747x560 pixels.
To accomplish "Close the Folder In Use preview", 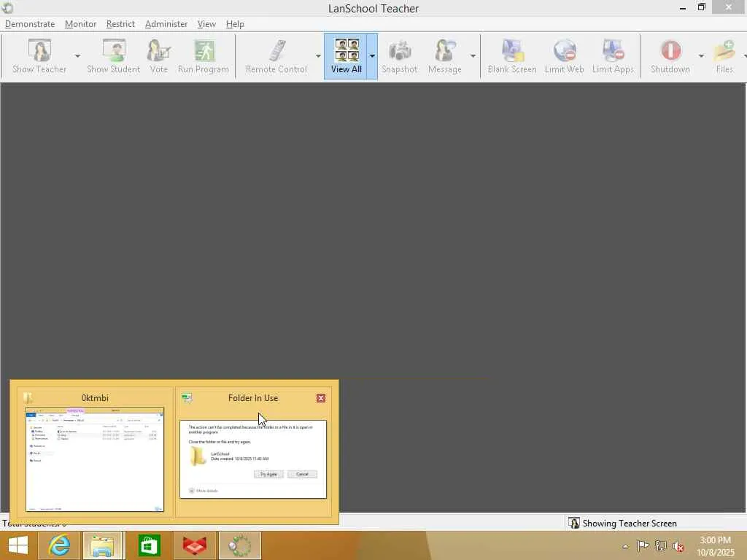I will (x=321, y=398).
